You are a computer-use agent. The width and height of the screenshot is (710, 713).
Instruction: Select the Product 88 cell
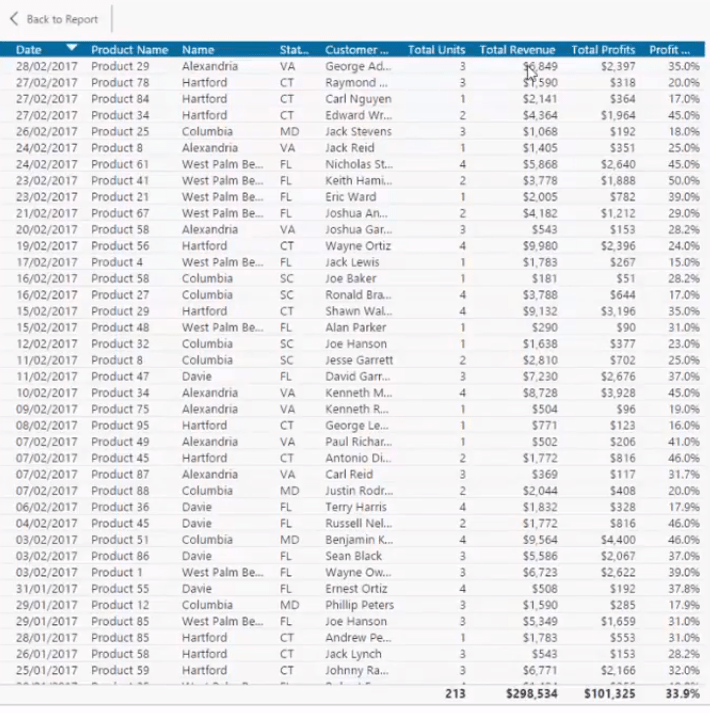click(120, 491)
